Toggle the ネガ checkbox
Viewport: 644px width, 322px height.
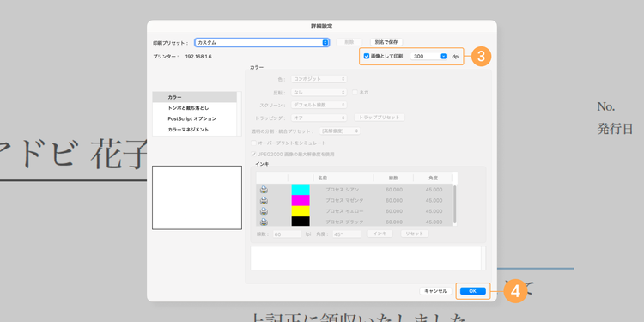tap(355, 93)
